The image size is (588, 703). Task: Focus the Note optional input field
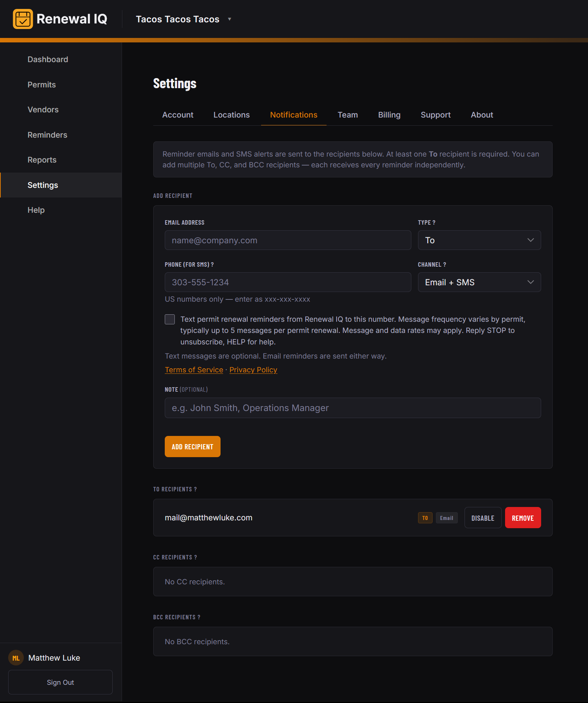[x=353, y=408]
